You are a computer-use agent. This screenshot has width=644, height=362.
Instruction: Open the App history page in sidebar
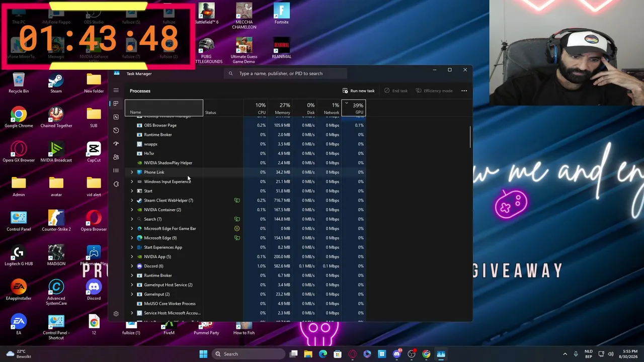click(x=116, y=130)
